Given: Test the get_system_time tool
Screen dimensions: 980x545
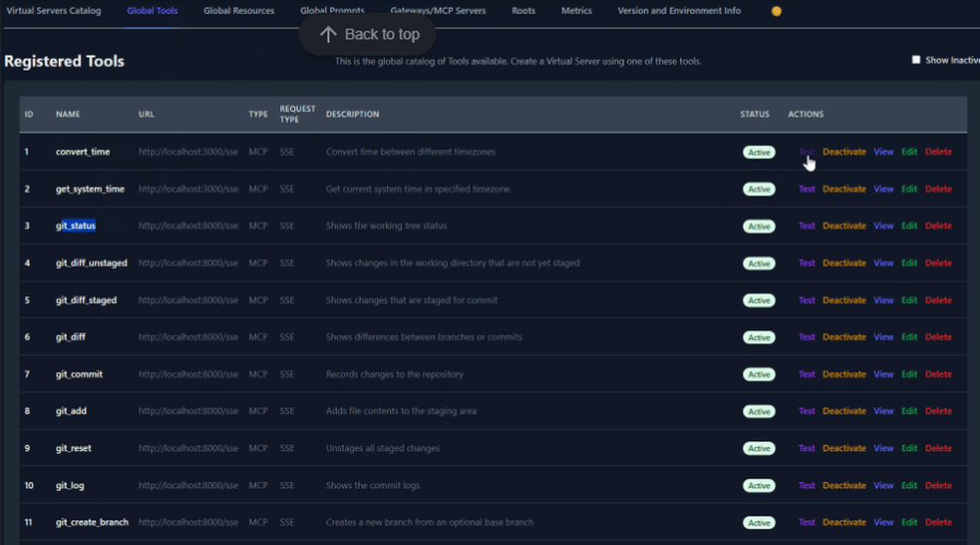Looking at the screenshot, I should pos(807,189).
